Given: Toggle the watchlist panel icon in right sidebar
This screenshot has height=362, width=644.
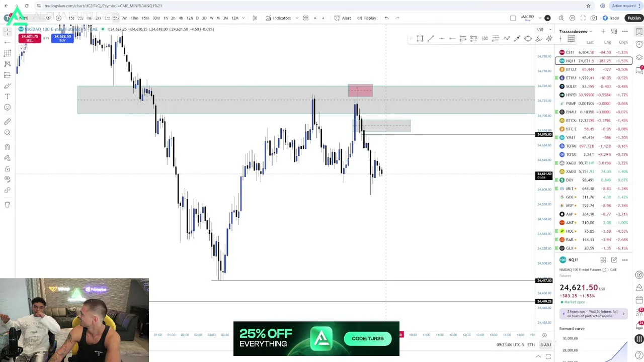Looking at the screenshot, I should point(639,31).
